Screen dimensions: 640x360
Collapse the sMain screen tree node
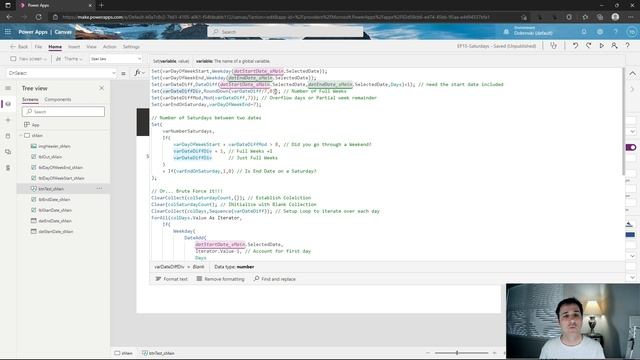[21, 136]
